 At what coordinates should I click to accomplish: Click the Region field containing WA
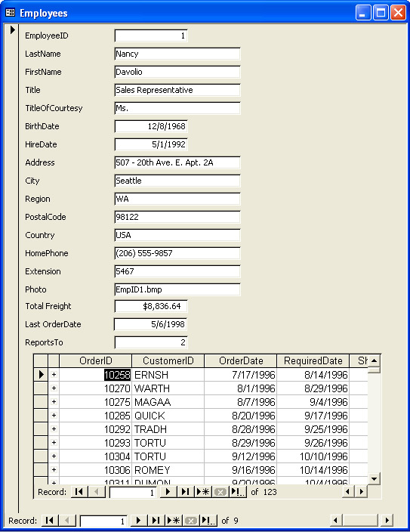177,199
